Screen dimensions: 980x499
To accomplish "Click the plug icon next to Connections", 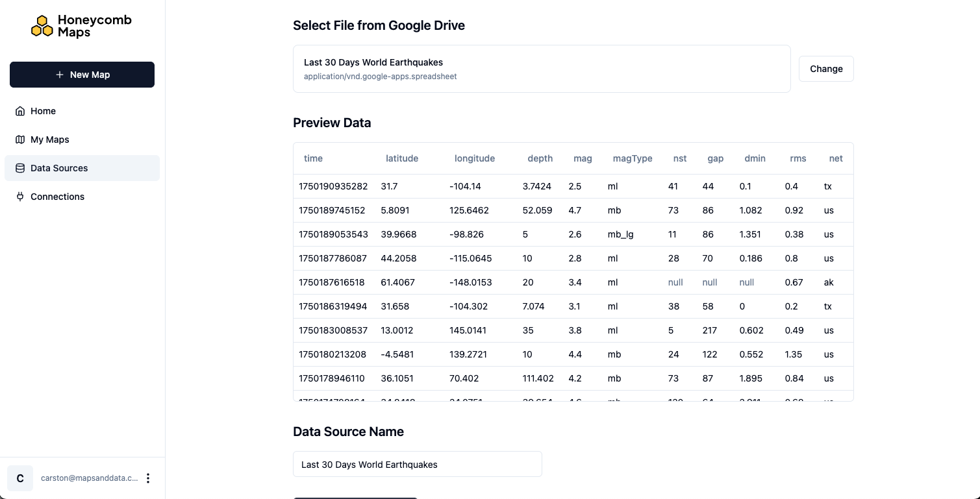I will pyautogui.click(x=19, y=197).
